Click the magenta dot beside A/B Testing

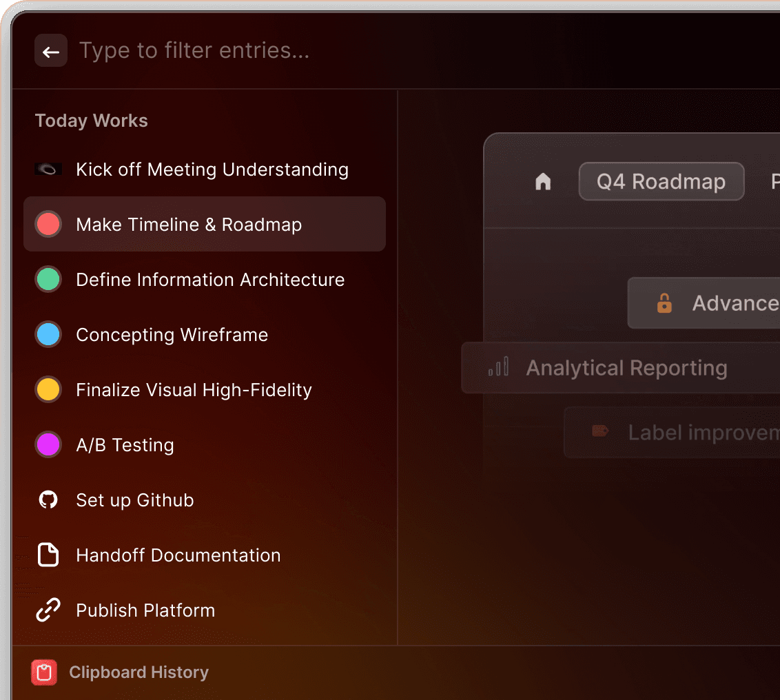pyautogui.click(x=48, y=445)
